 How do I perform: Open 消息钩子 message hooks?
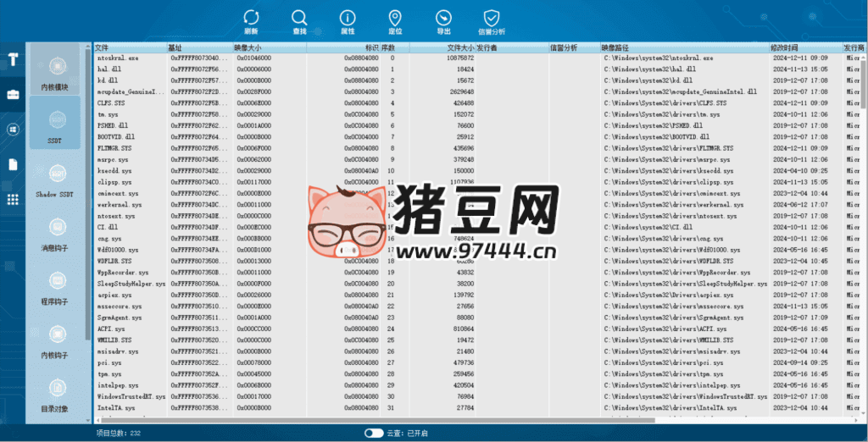coord(55,235)
